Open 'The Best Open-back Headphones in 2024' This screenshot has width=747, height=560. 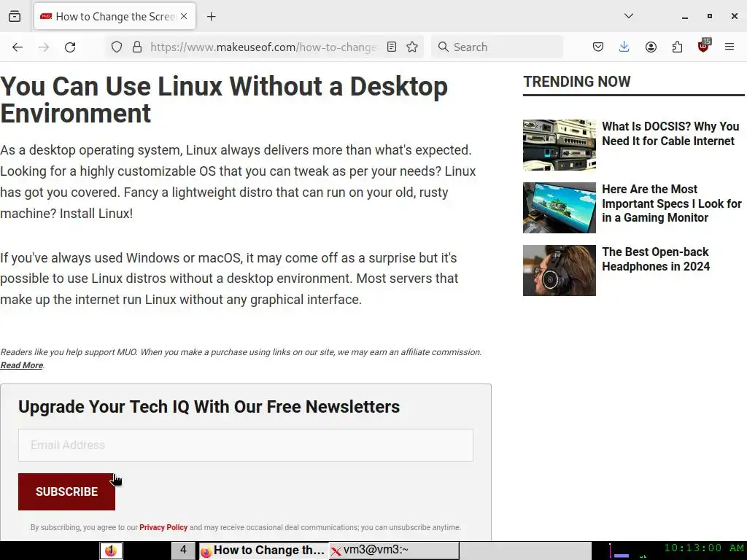(x=656, y=259)
